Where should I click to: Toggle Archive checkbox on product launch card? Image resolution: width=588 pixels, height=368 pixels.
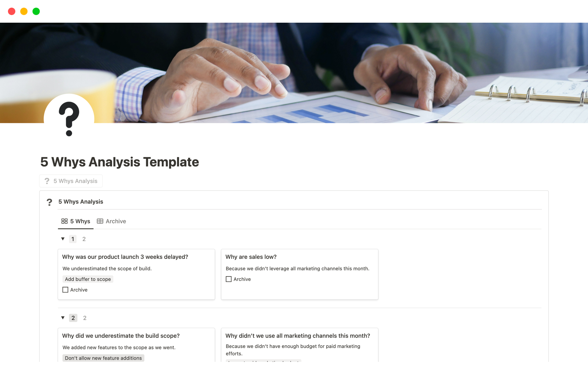(x=66, y=289)
